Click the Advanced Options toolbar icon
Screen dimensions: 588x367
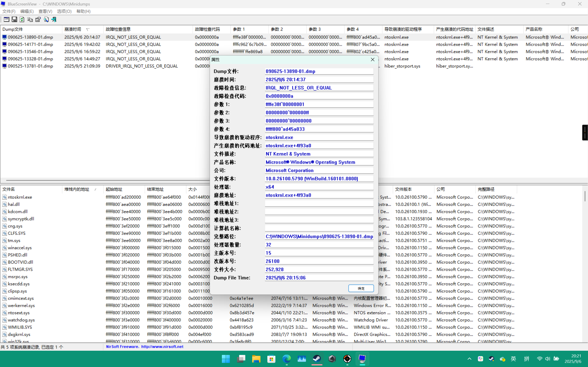pyautogui.click(x=7, y=19)
